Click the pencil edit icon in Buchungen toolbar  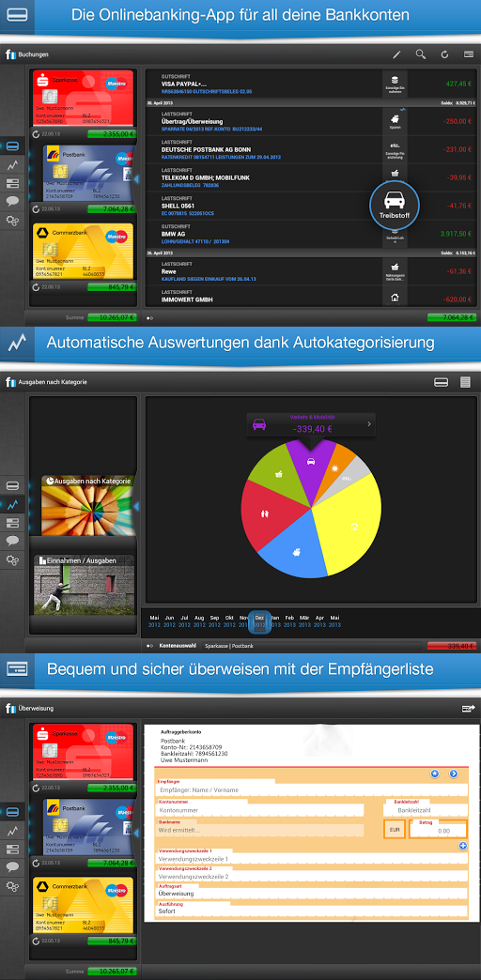click(396, 54)
